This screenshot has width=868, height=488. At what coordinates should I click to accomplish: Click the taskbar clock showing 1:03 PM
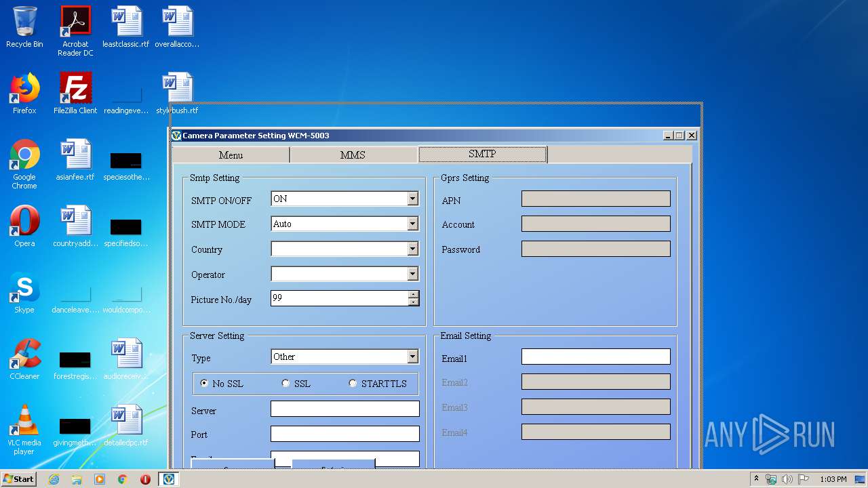coord(833,479)
